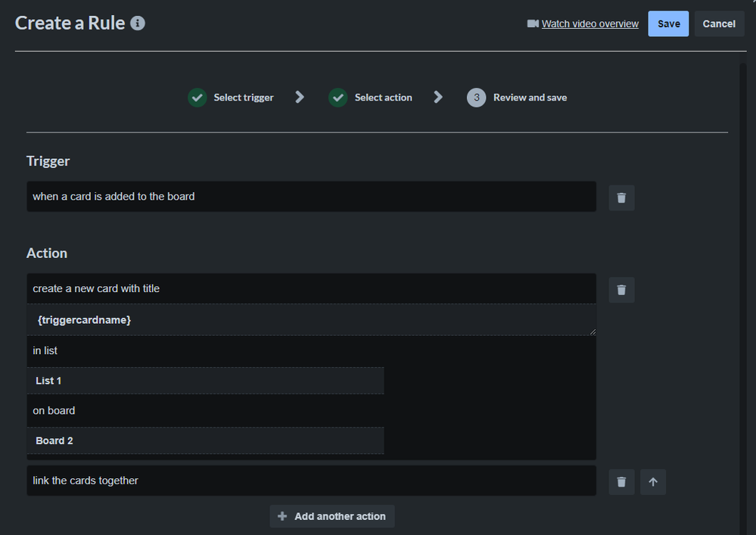Click the title field resize handle
The width and height of the screenshot is (756, 535).
[x=593, y=331]
